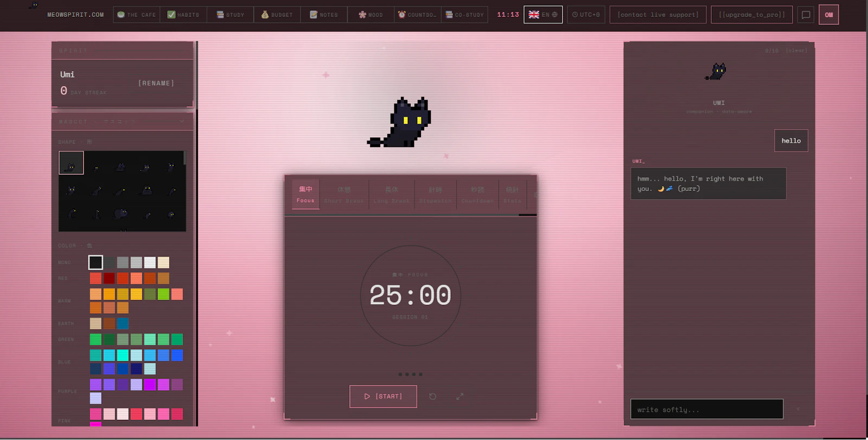Switch to the Focus timer tab
This screenshot has height=440, width=868.
click(x=305, y=194)
